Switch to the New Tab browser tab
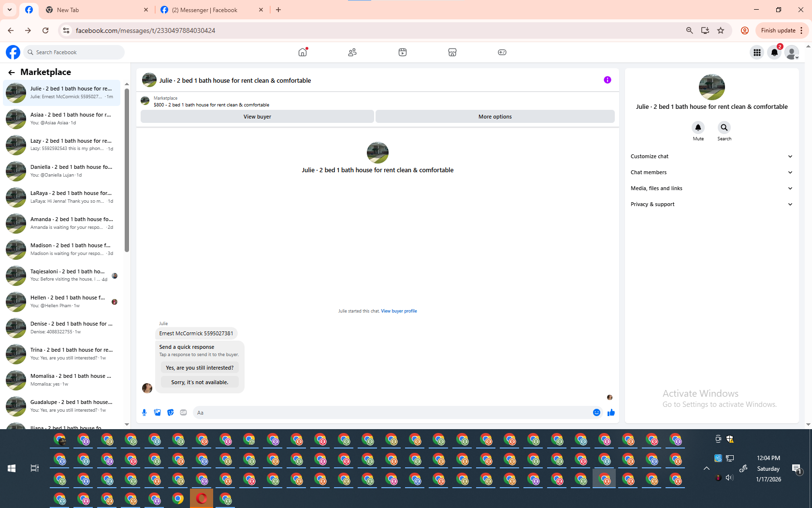Image resolution: width=812 pixels, height=508 pixels. pyautogui.click(x=97, y=10)
